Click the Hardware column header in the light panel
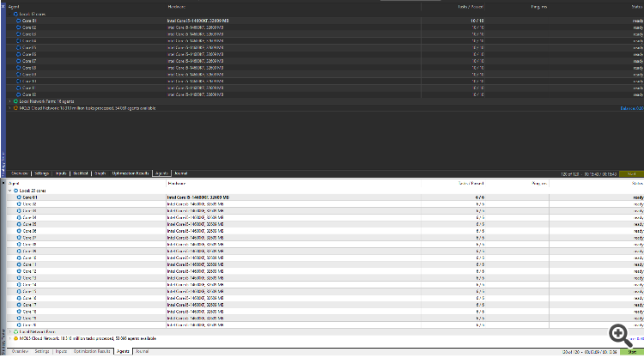 click(177, 184)
